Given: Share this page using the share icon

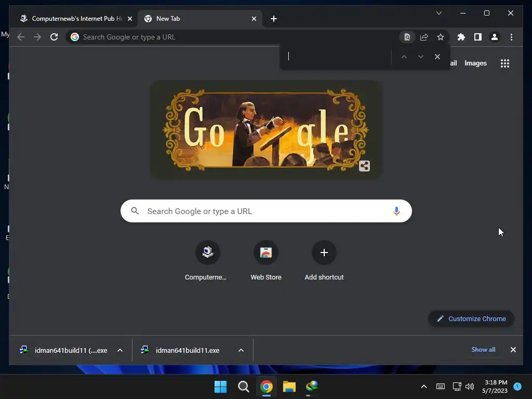Looking at the screenshot, I should [x=424, y=37].
